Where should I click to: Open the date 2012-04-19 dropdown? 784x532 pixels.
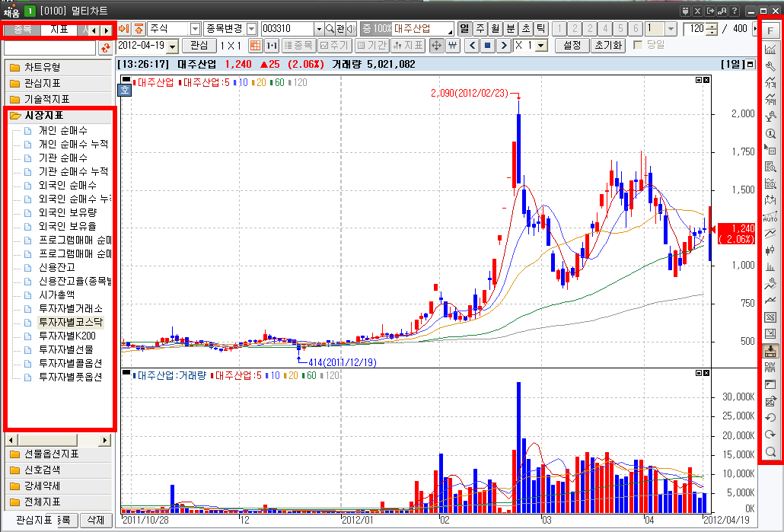[172, 46]
